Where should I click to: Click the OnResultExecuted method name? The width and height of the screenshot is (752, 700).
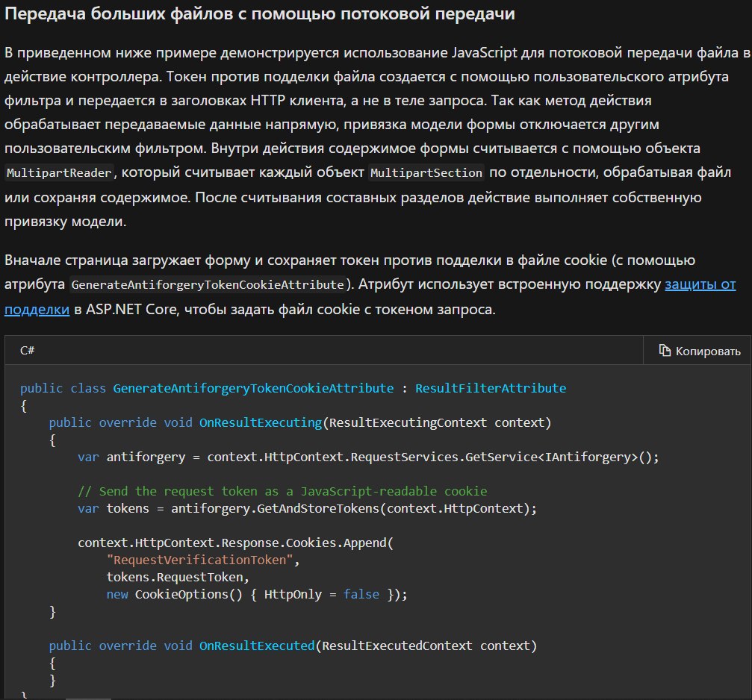pos(256,646)
